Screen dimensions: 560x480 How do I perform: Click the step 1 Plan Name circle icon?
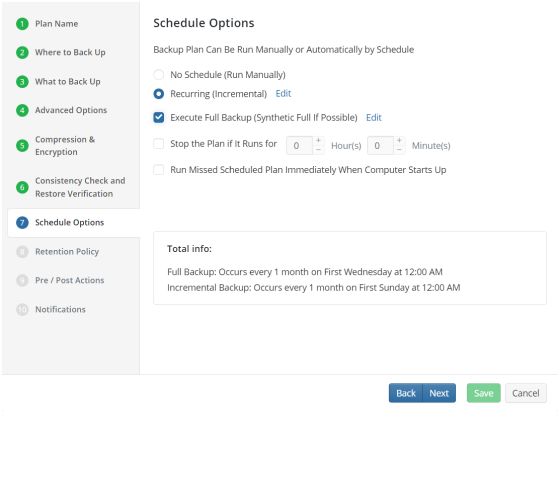pos(22,24)
